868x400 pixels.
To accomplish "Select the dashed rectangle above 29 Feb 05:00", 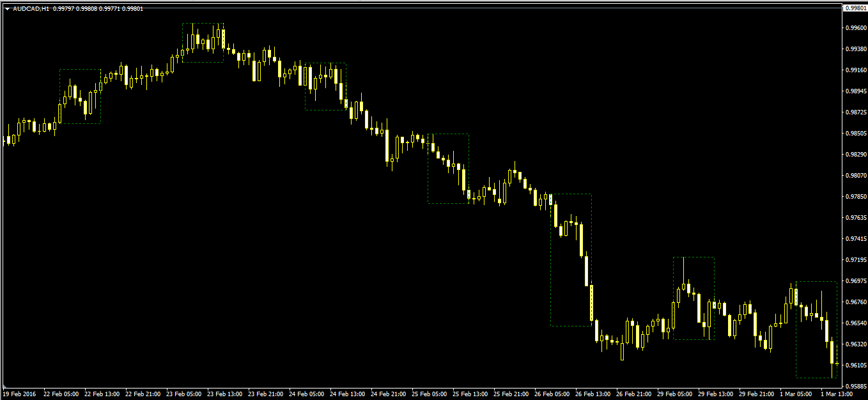I will point(694,298).
